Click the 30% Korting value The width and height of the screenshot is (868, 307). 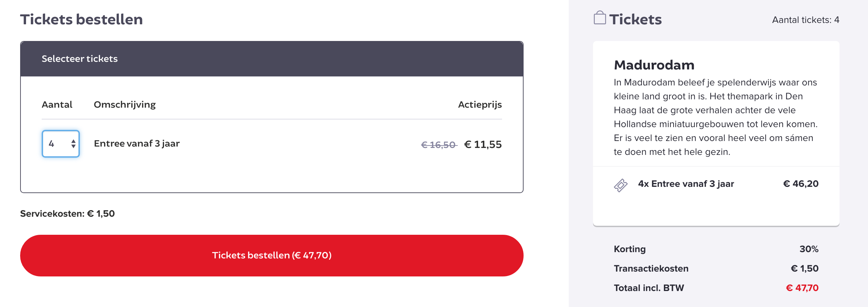point(809,249)
